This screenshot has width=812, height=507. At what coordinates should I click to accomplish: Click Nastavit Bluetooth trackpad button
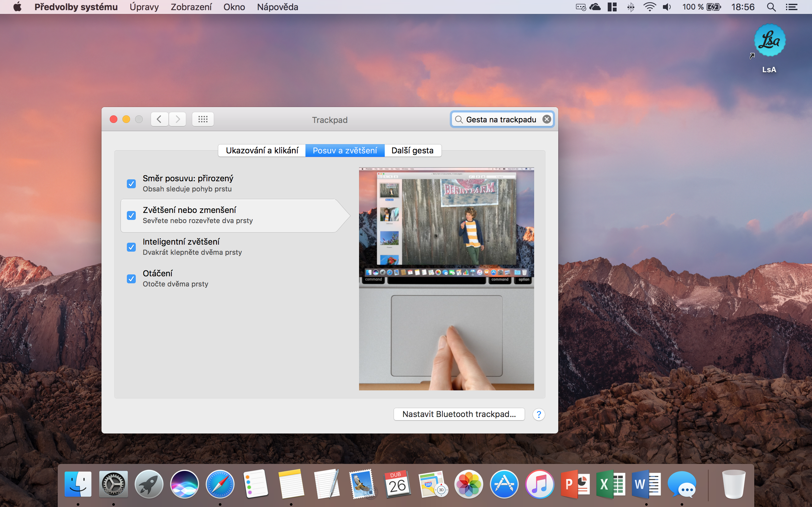tap(459, 414)
